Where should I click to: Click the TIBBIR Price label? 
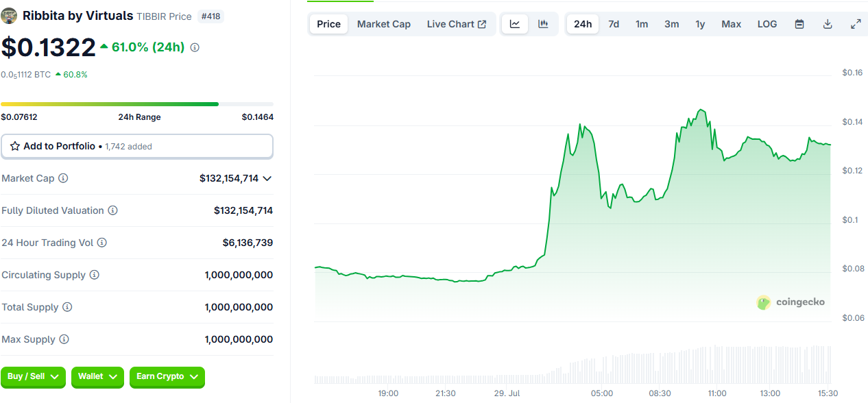coord(164,16)
